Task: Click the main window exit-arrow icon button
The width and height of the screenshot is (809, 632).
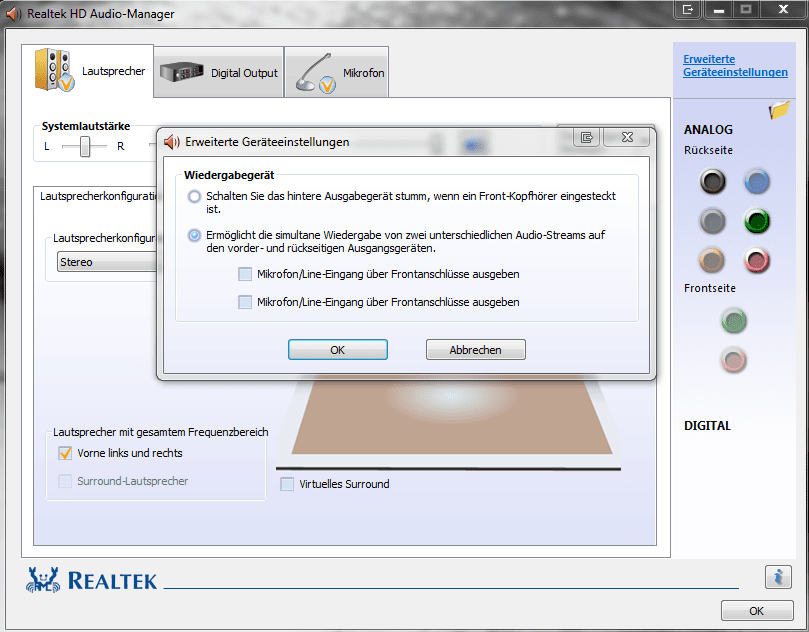Action: [688, 9]
